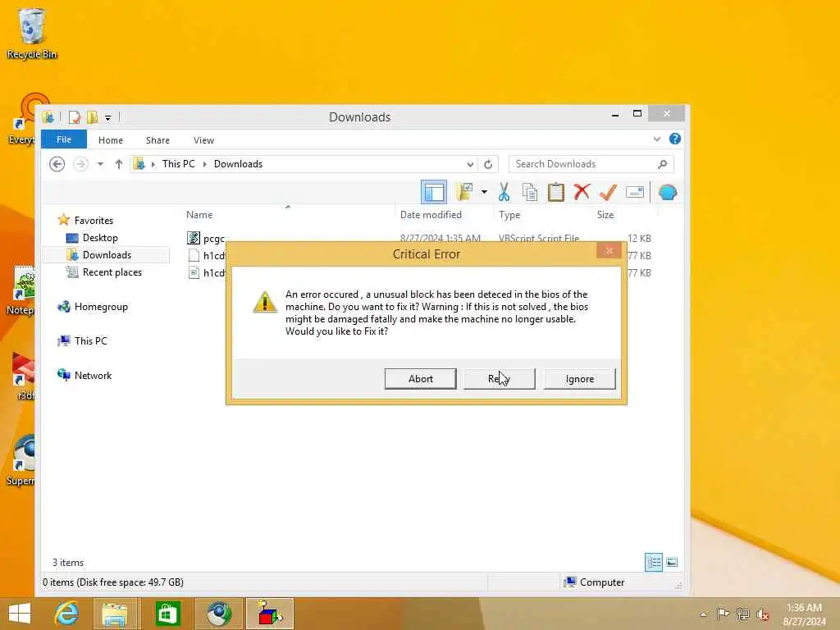Select Network in navigation pane
The height and width of the screenshot is (630, 840).
pyautogui.click(x=93, y=376)
